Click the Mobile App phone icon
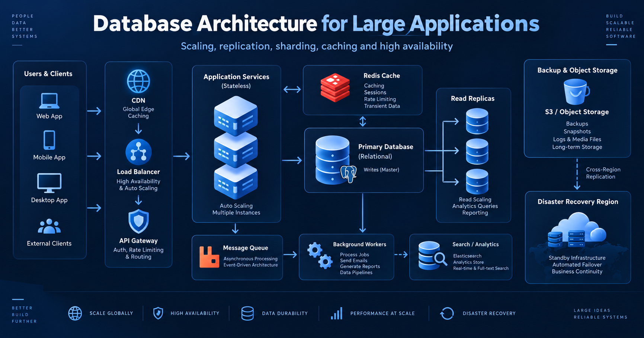Image resolution: width=644 pixels, height=338 pixels. (49, 140)
